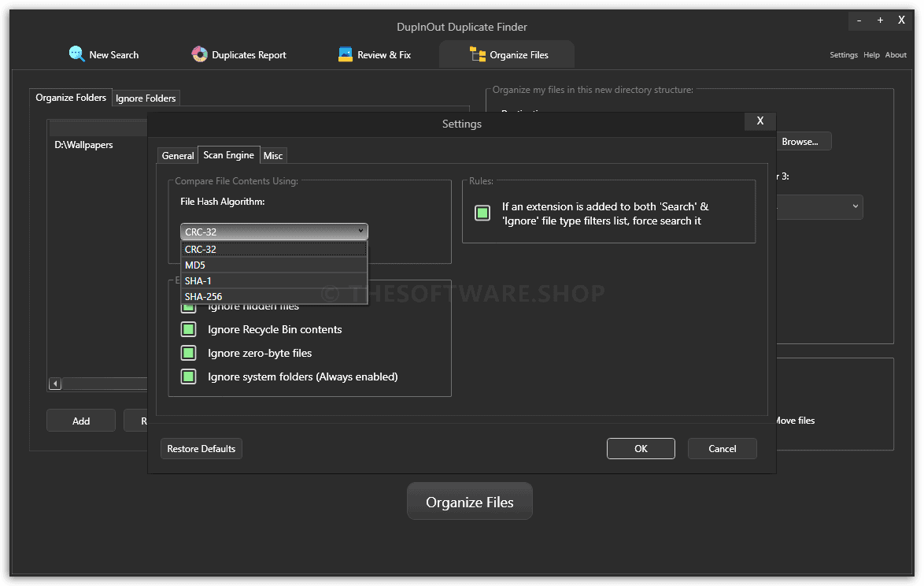Select the Scan Engine settings tab
The height and width of the screenshot is (586, 924).
pos(229,155)
